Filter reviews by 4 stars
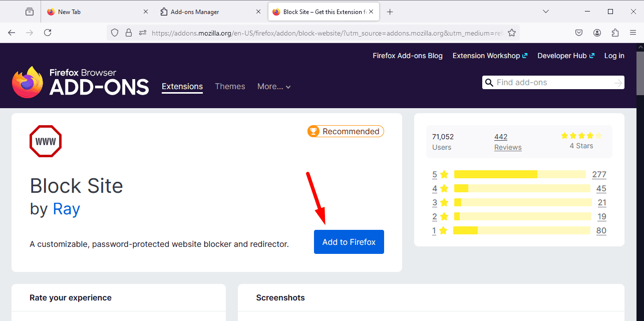The image size is (644, 321). pos(440,188)
